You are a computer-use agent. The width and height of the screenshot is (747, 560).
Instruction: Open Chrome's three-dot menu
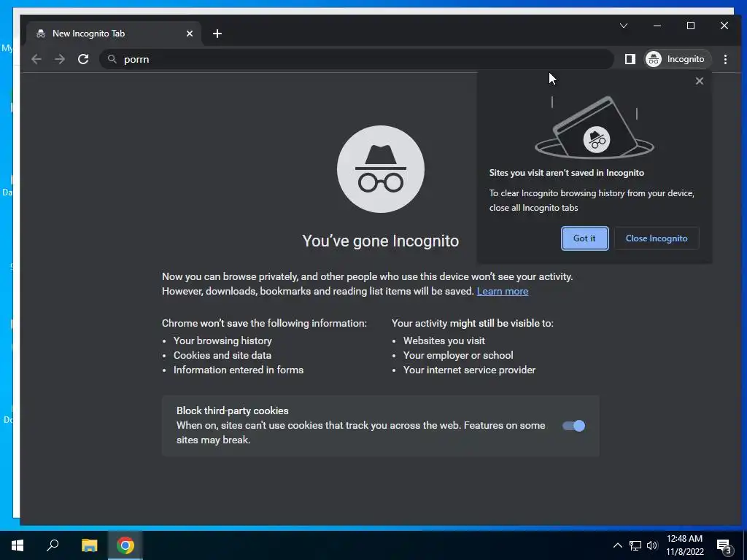725,59
